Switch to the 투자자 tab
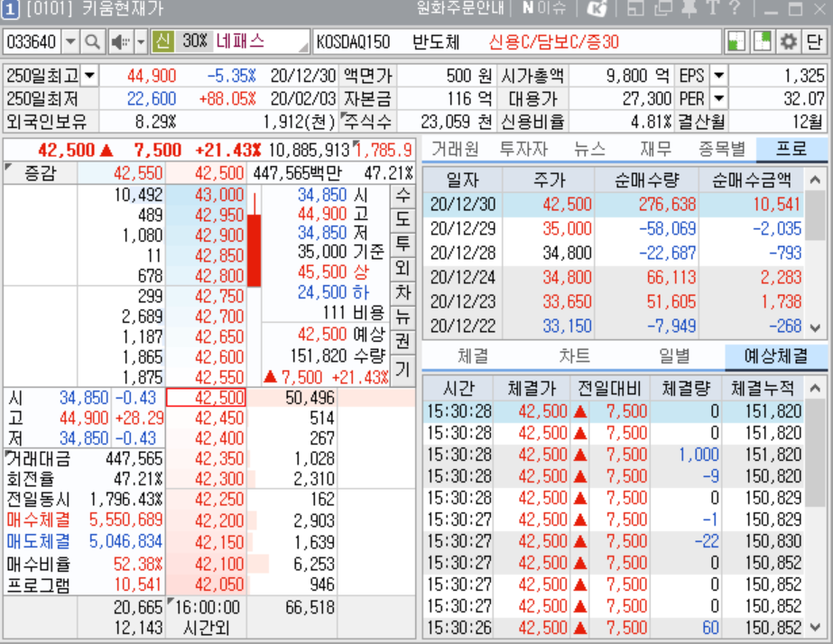This screenshot has height=644, width=833. [x=523, y=149]
